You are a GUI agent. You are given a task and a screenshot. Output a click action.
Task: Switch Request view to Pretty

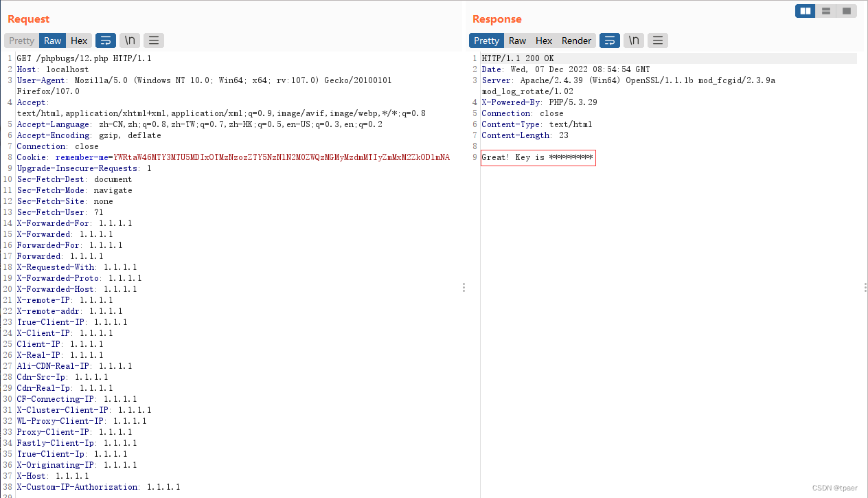click(x=22, y=41)
